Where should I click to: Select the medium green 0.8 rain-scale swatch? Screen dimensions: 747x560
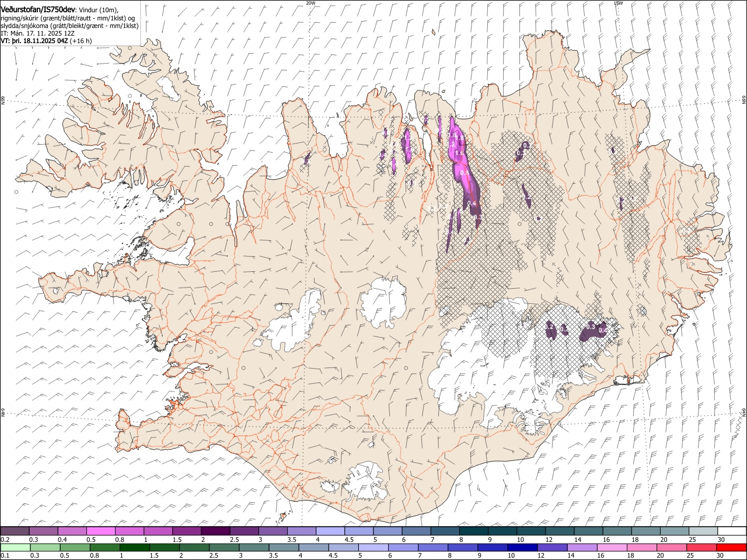pos(104,547)
